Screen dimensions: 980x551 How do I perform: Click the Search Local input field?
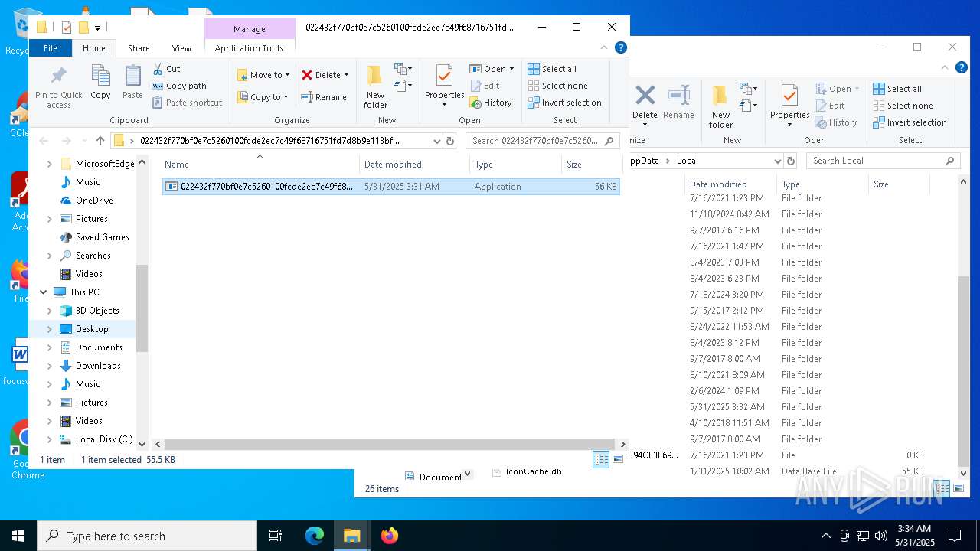884,161
